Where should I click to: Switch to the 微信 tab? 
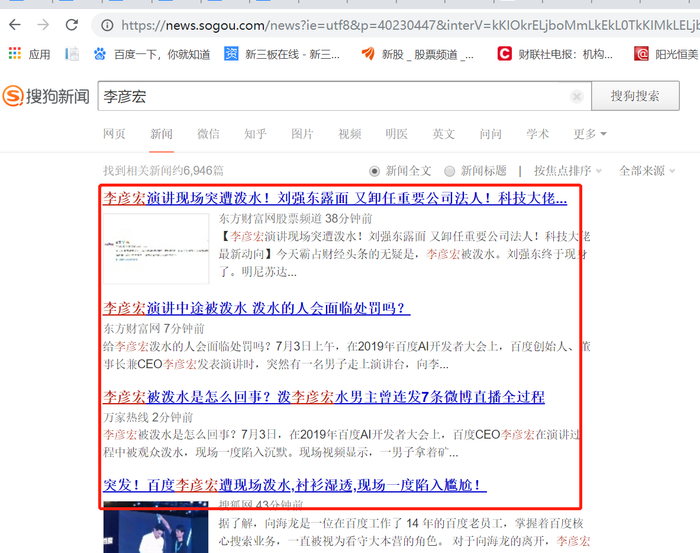click(208, 134)
